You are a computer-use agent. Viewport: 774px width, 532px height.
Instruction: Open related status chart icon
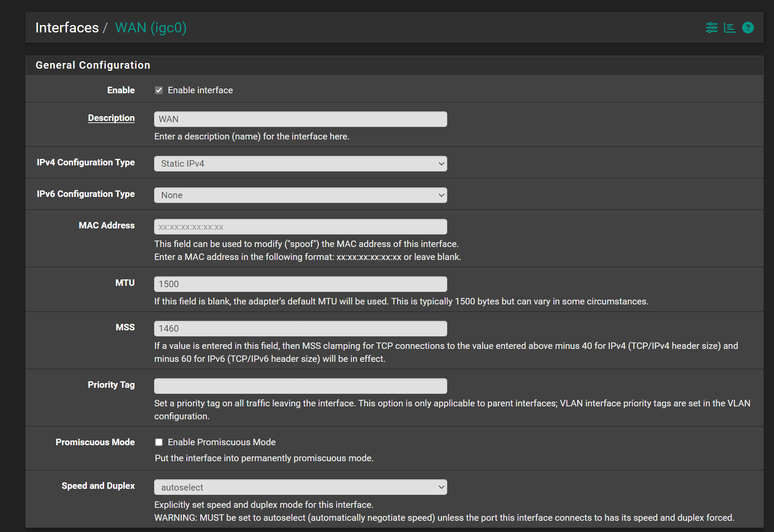pyautogui.click(x=730, y=28)
